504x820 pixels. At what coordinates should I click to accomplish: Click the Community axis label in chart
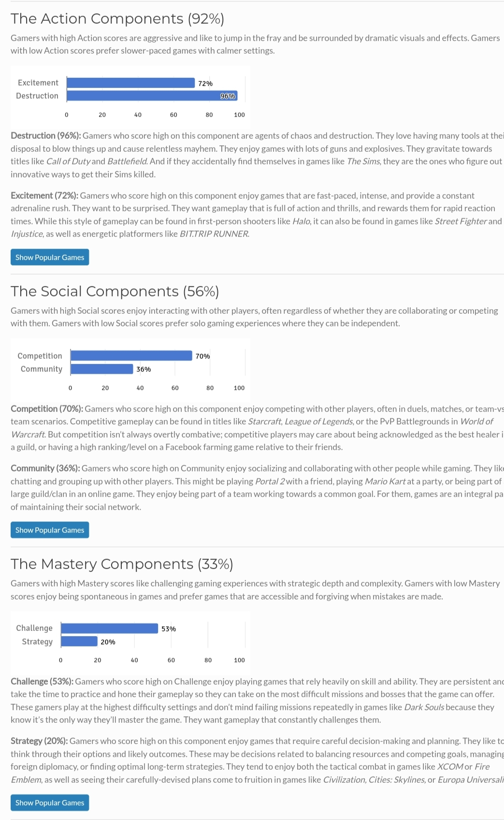[x=41, y=369]
